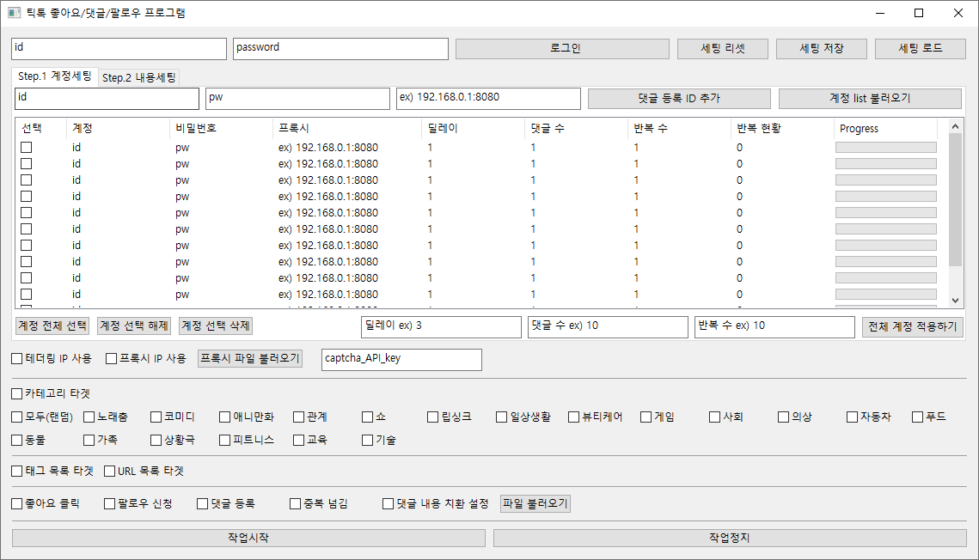Check the 애니만화 category checkbox
The width and height of the screenshot is (979, 560).
pyautogui.click(x=225, y=417)
